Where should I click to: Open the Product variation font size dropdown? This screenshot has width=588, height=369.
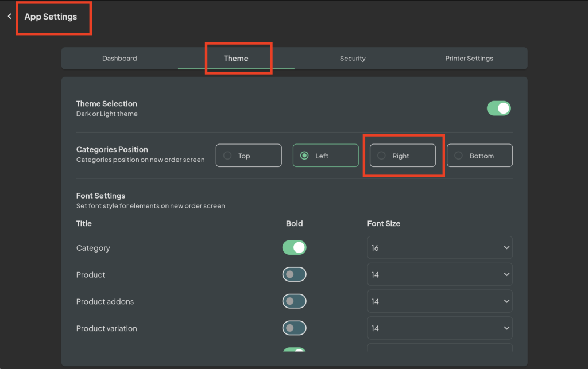(439, 328)
